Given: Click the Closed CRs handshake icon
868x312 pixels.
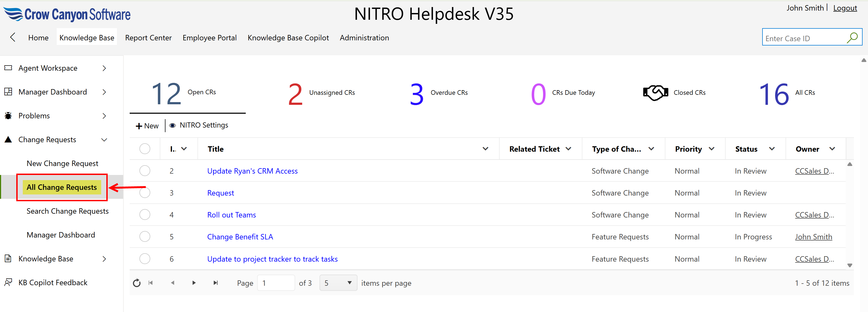Looking at the screenshot, I should tap(655, 93).
